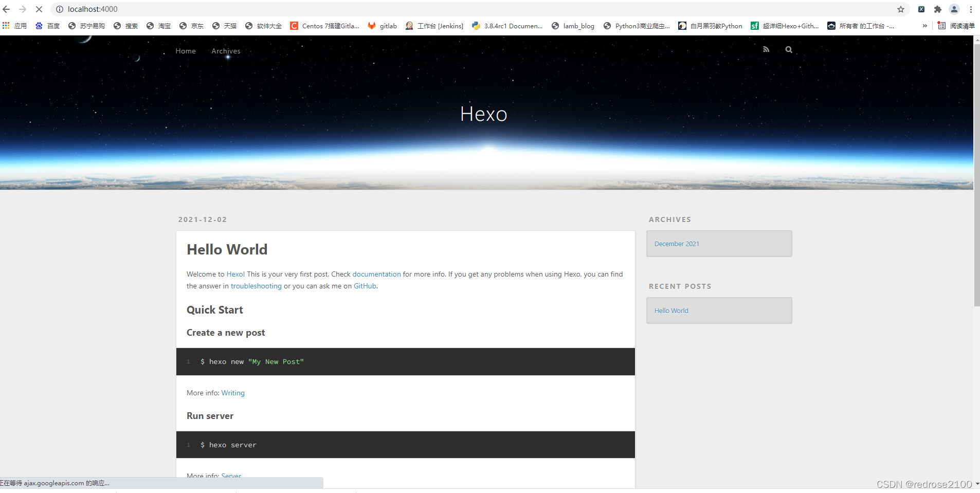The width and height of the screenshot is (980, 493).
Task: Open the user profile avatar icon
Action: 954,9
